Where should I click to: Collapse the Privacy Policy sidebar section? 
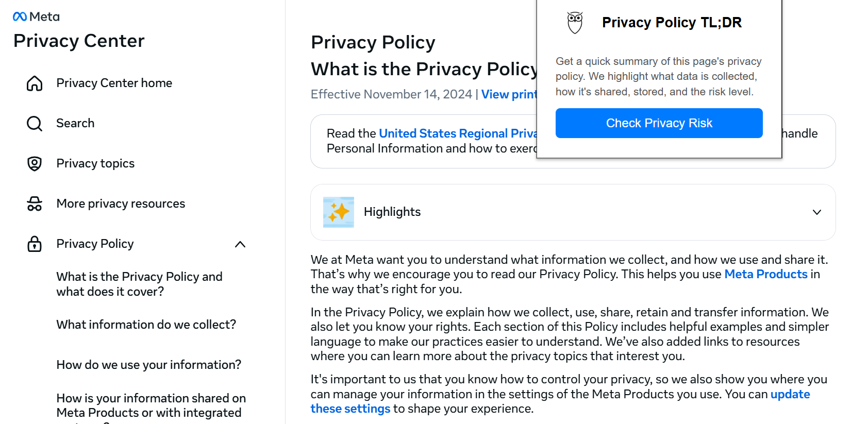point(240,244)
